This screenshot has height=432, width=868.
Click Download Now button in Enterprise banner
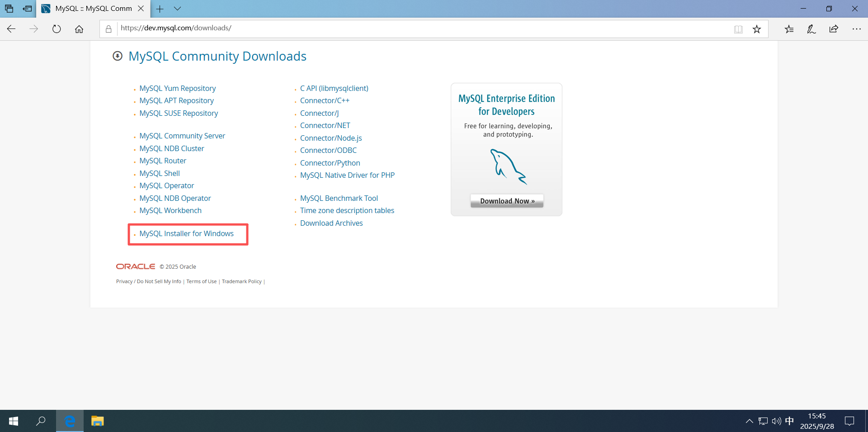(x=507, y=201)
